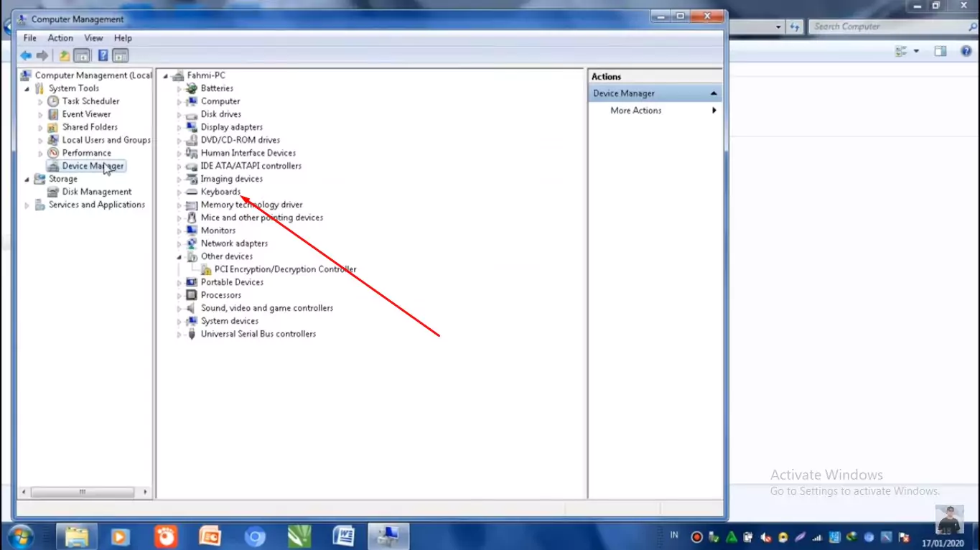The image size is (980, 550).
Task: Click More Actions in the Actions pane
Action: tap(636, 111)
